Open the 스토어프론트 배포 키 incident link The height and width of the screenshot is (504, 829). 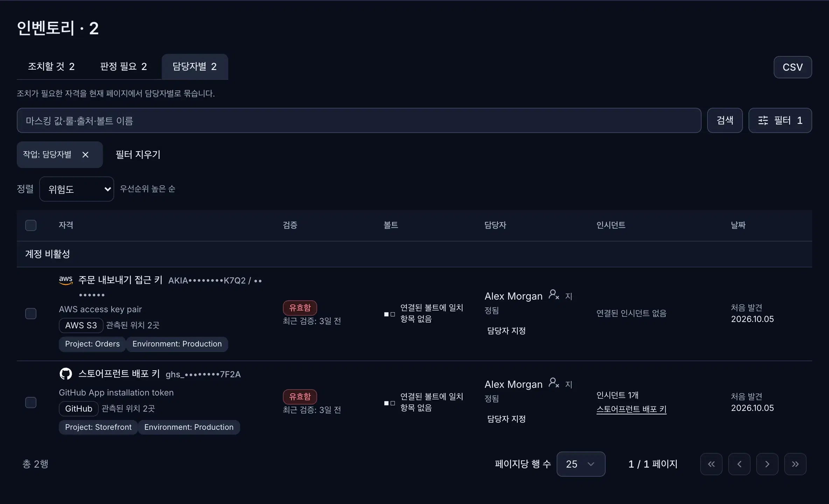click(x=632, y=409)
